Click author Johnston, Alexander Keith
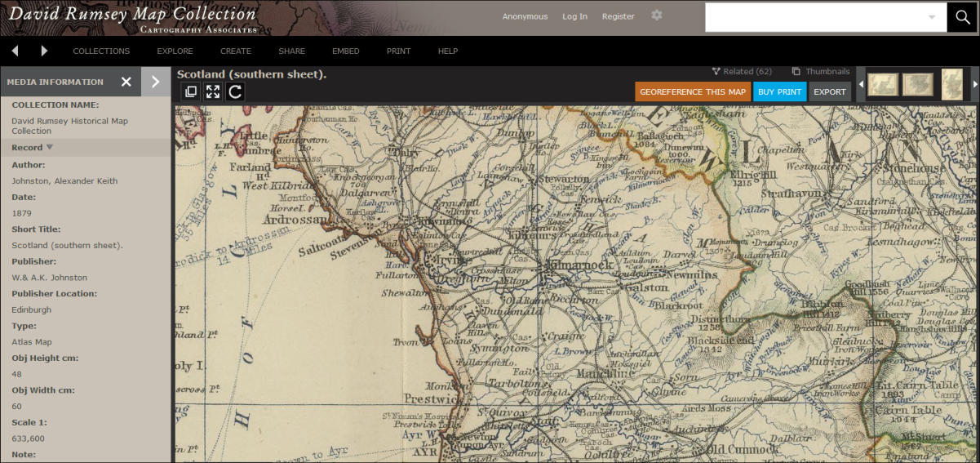The image size is (980, 463). pyautogui.click(x=64, y=181)
